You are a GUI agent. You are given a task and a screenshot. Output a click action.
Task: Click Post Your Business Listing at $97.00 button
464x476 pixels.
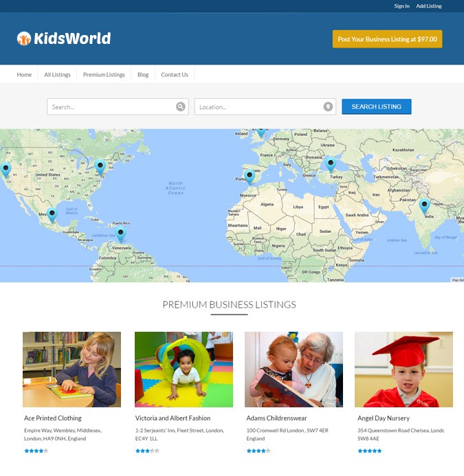point(388,39)
